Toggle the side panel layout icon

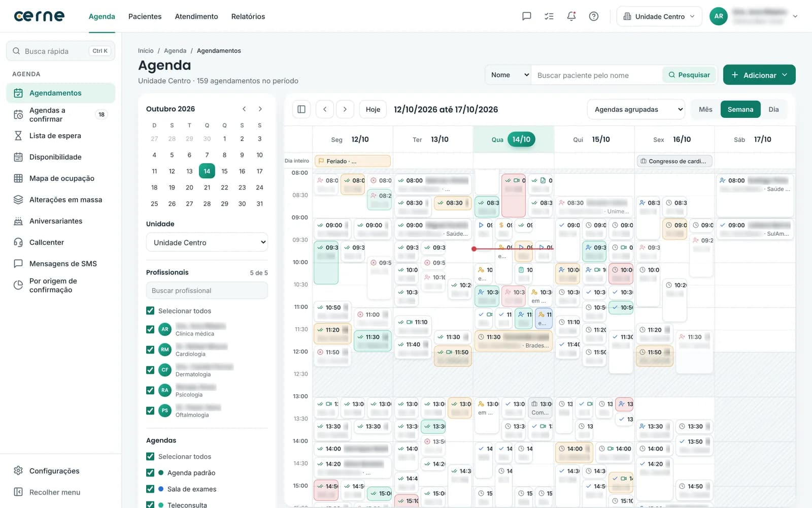301,109
